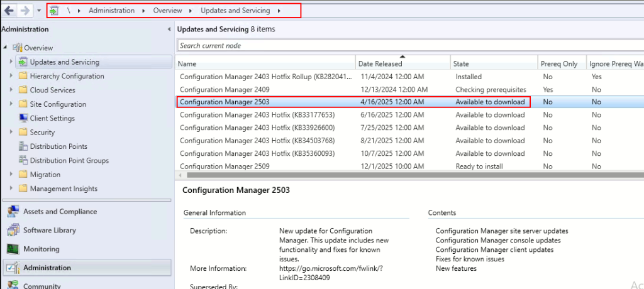The height and width of the screenshot is (289, 644).
Task: Click the Administration breadcrumb item
Action: (112, 11)
